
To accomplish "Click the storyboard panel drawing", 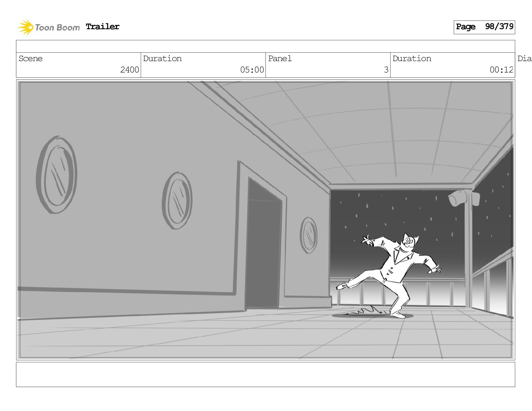I will (x=265, y=220).
